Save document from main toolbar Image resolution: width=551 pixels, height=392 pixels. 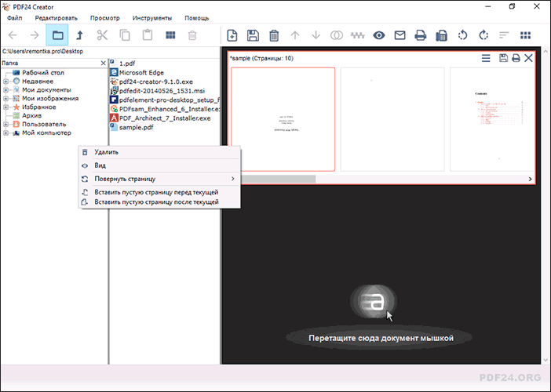[253, 35]
